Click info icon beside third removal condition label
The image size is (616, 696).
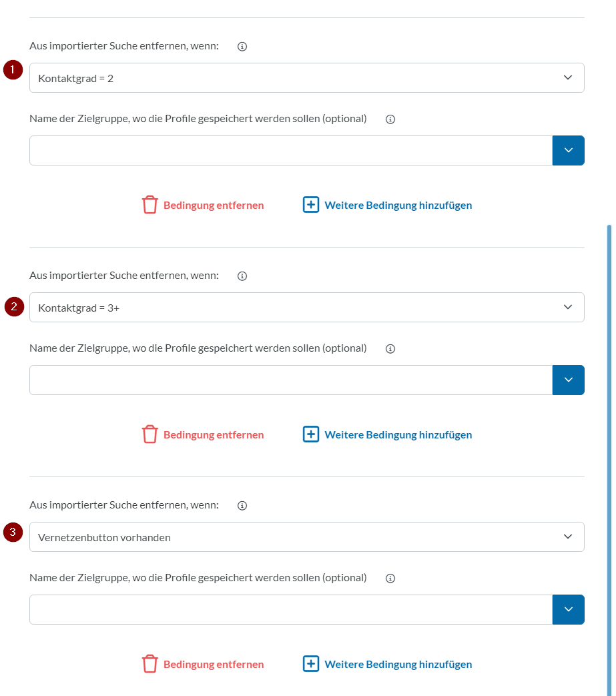[242, 505]
